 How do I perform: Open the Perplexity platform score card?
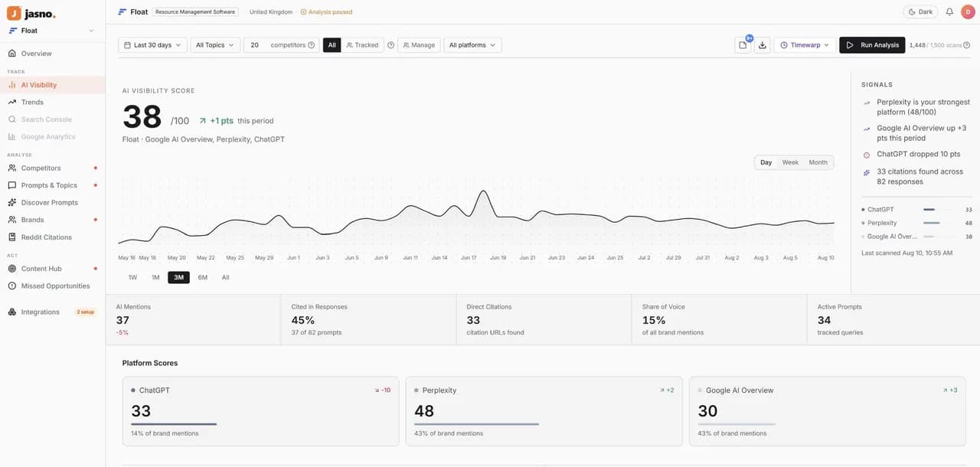(544, 411)
